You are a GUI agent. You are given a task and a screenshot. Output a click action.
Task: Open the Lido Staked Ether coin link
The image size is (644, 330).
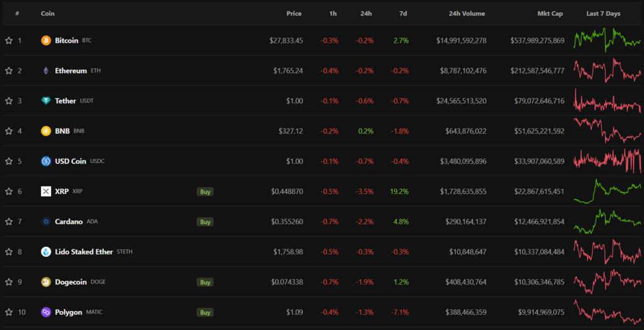coord(84,252)
